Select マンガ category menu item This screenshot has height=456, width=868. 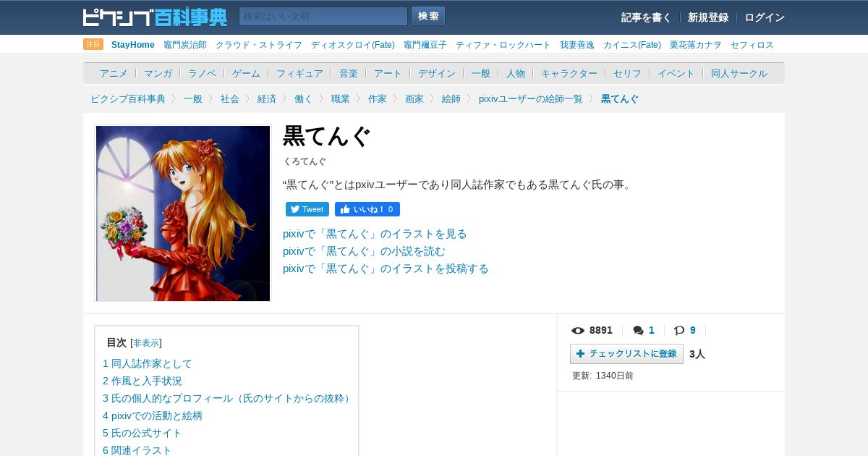click(x=158, y=73)
